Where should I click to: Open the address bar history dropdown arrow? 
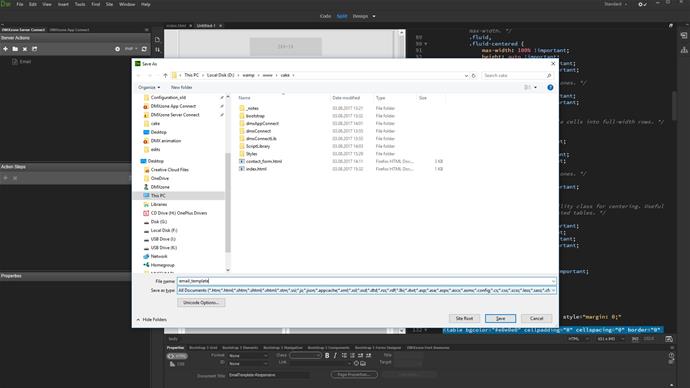(466, 76)
